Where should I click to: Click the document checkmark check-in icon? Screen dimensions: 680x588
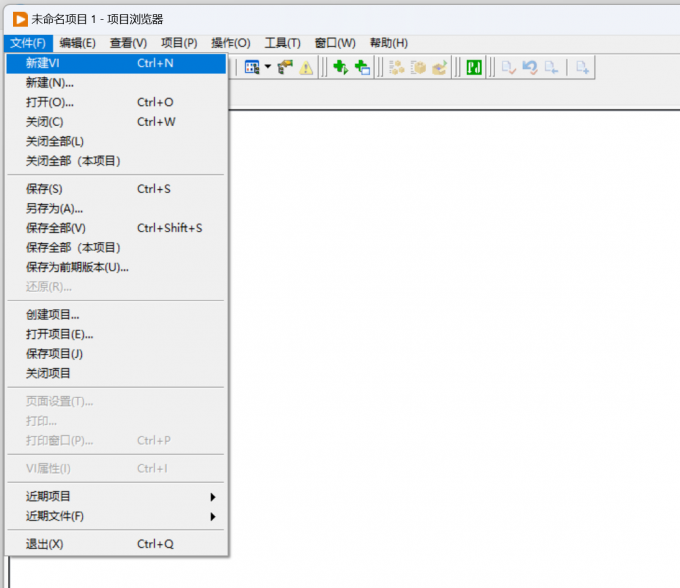pyautogui.click(x=508, y=68)
